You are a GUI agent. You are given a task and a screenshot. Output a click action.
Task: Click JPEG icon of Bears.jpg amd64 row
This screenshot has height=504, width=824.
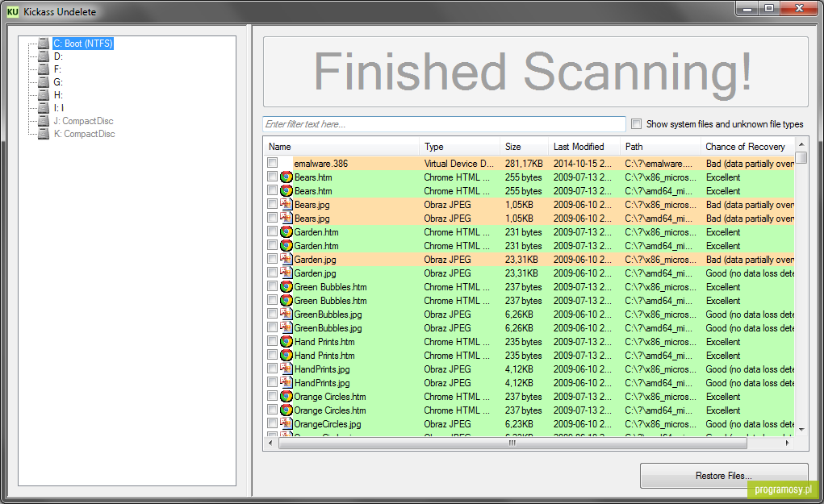tap(287, 218)
